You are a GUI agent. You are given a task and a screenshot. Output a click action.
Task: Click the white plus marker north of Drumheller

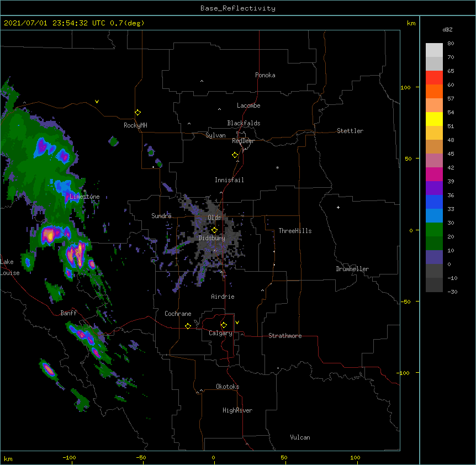click(338, 207)
